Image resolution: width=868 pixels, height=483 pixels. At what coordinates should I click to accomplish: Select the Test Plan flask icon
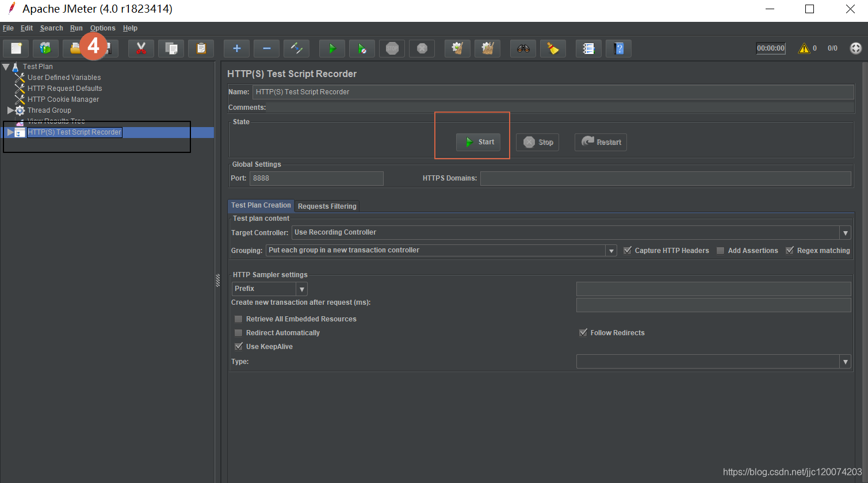coord(16,67)
